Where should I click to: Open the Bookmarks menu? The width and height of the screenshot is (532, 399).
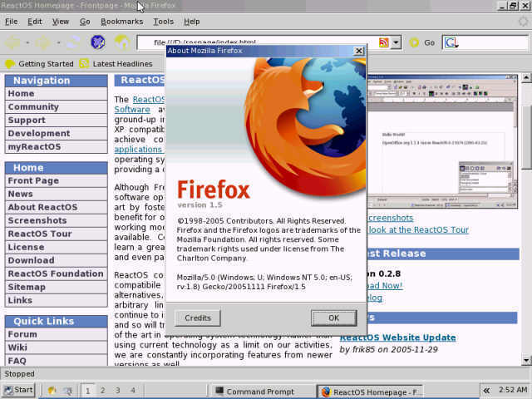click(121, 21)
